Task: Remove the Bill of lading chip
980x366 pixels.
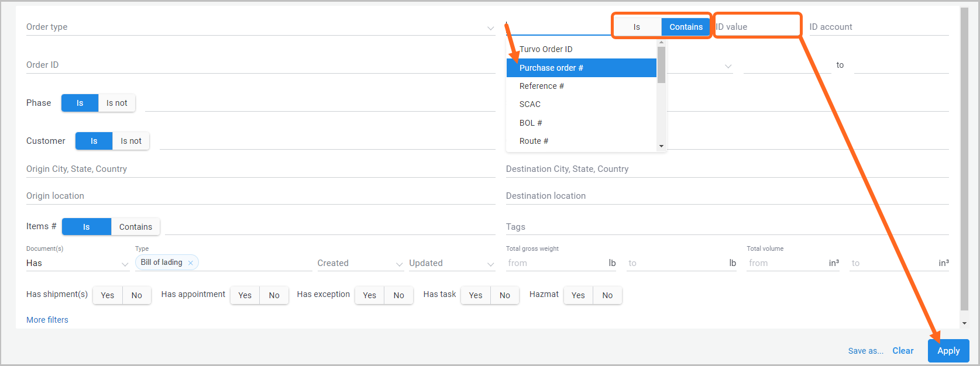Action: [x=191, y=263]
